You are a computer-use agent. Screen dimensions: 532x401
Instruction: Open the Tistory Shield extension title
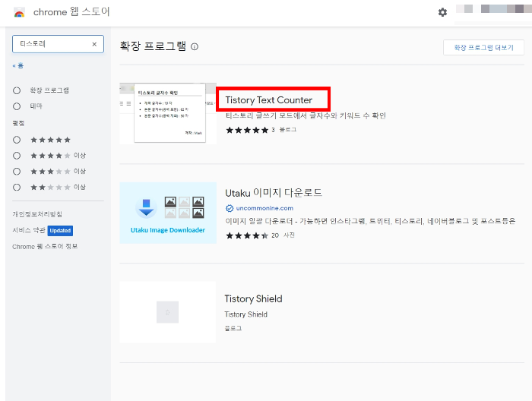[x=253, y=298]
